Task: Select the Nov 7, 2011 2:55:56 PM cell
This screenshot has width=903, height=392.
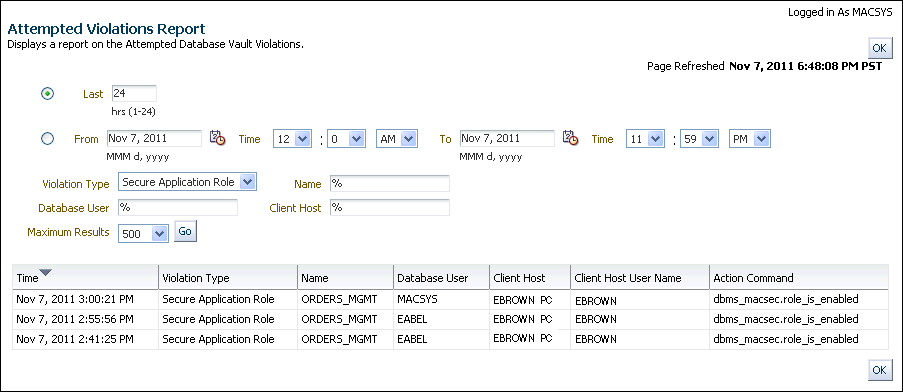Action: pos(85,319)
